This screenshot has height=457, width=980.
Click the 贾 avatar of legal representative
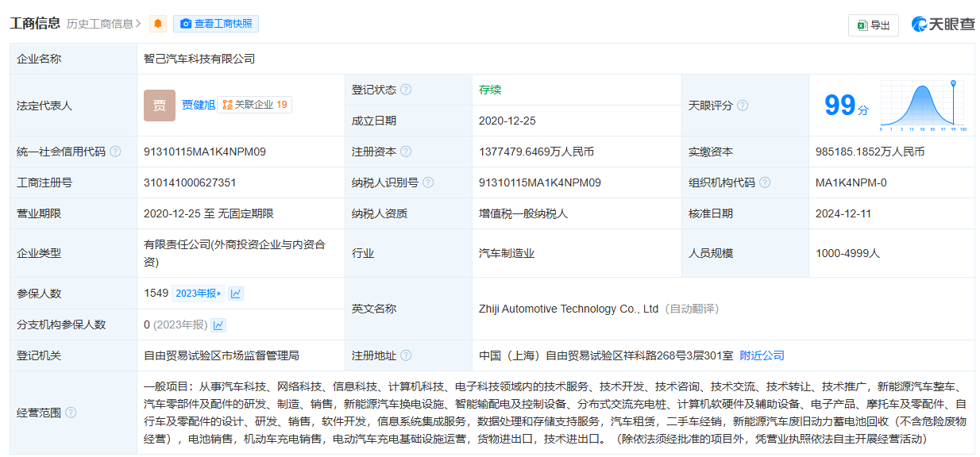tap(160, 106)
